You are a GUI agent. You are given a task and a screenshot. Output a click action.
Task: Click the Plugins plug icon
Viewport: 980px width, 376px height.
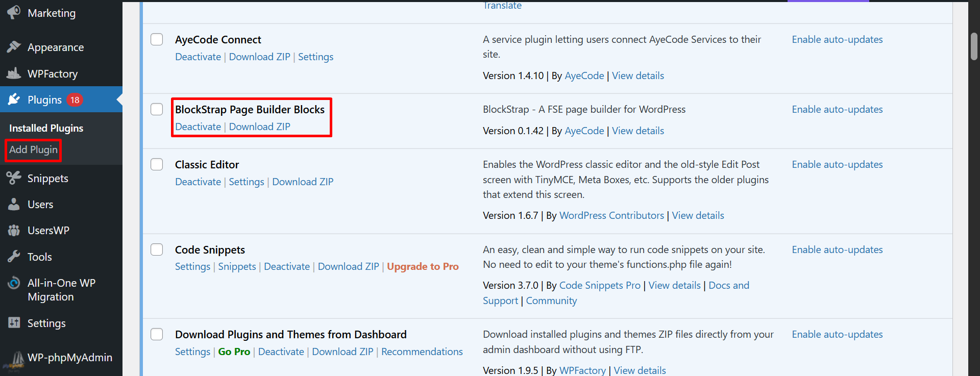14,99
